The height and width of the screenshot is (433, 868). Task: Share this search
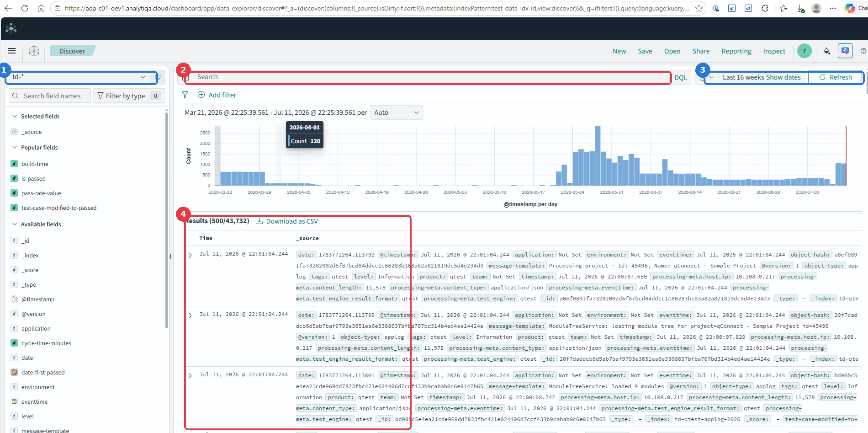click(701, 51)
